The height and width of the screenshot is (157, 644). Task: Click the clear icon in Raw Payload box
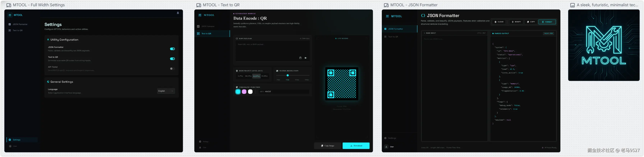point(306,58)
